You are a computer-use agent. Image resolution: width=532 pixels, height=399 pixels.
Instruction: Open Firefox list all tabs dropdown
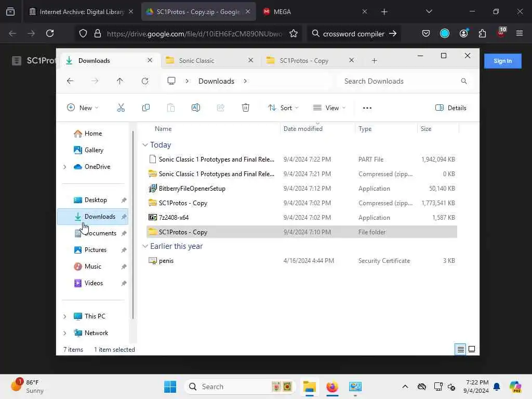pyautogui.click(x=429, y=11)
